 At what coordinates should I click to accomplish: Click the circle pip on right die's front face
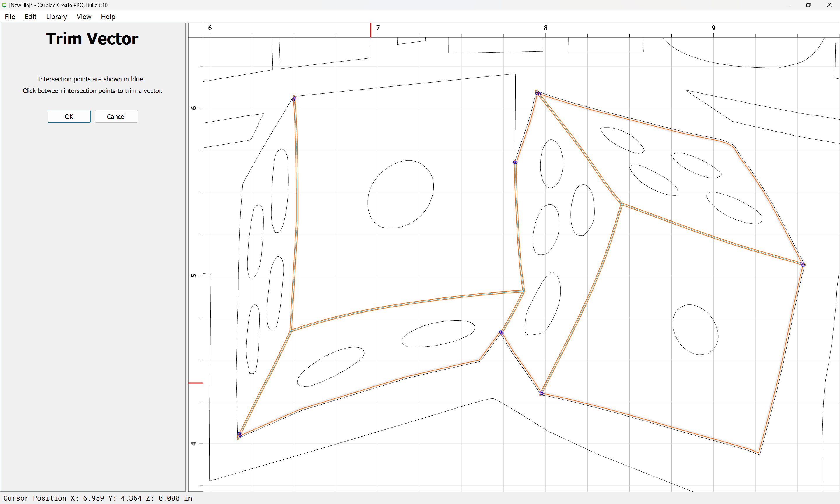click(695, 330)
